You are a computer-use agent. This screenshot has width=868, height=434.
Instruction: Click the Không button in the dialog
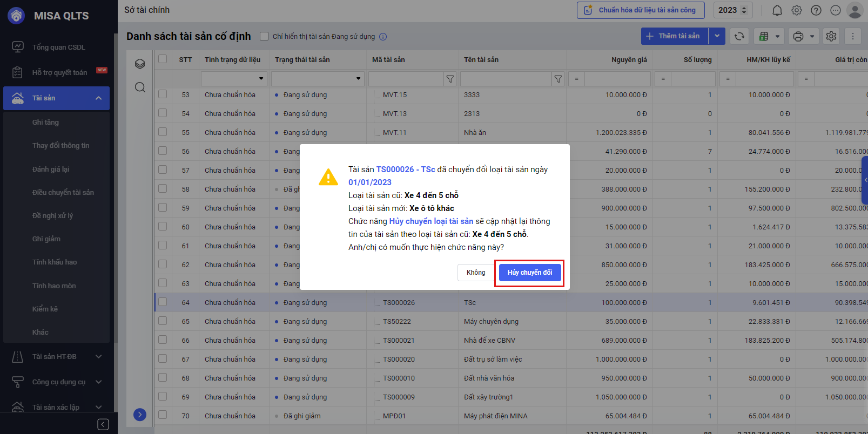click(x=476, y=273)
